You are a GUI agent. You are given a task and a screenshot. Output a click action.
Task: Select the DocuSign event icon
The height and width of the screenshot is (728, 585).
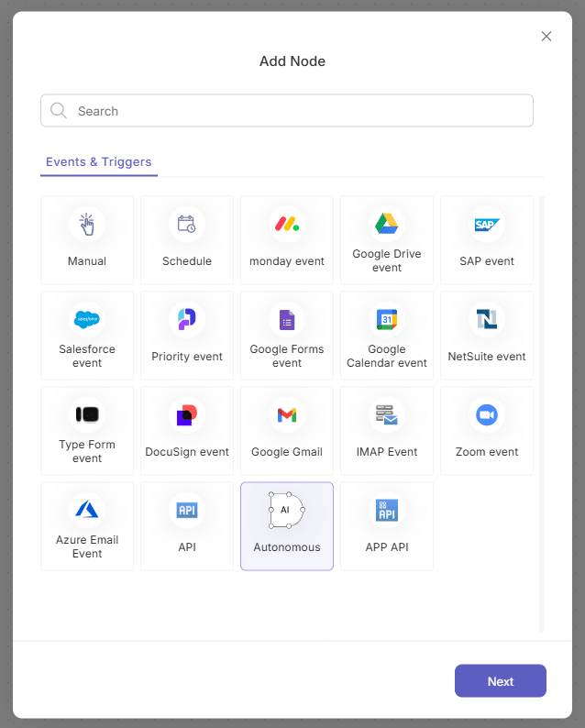pos(187,414)
